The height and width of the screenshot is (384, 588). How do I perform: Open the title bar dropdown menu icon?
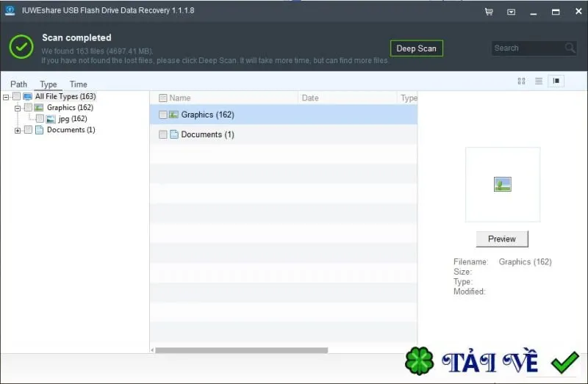(x=511, y=12)
